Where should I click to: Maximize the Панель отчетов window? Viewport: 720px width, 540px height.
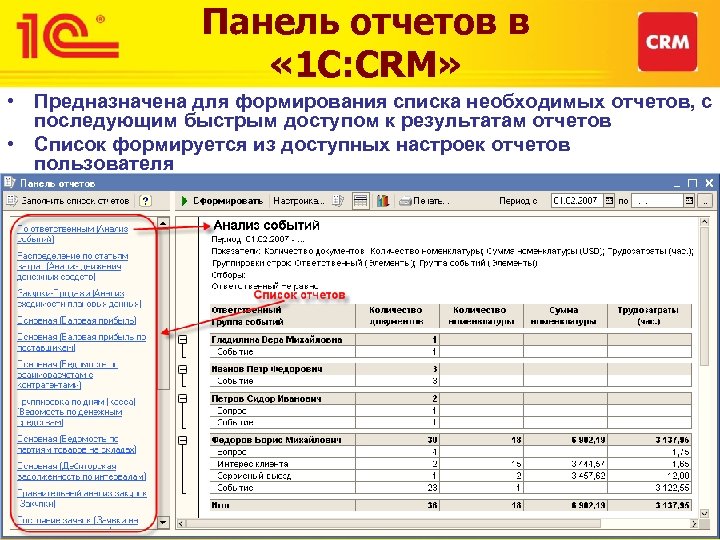pos(692,183)
